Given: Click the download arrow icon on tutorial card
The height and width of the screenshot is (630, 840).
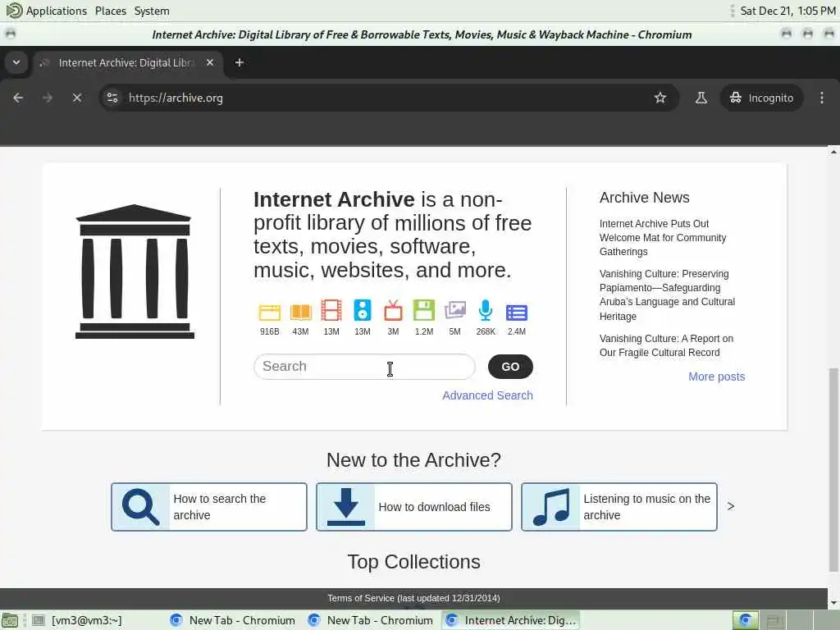Looking at the screenshot, I should click(346, 507).
